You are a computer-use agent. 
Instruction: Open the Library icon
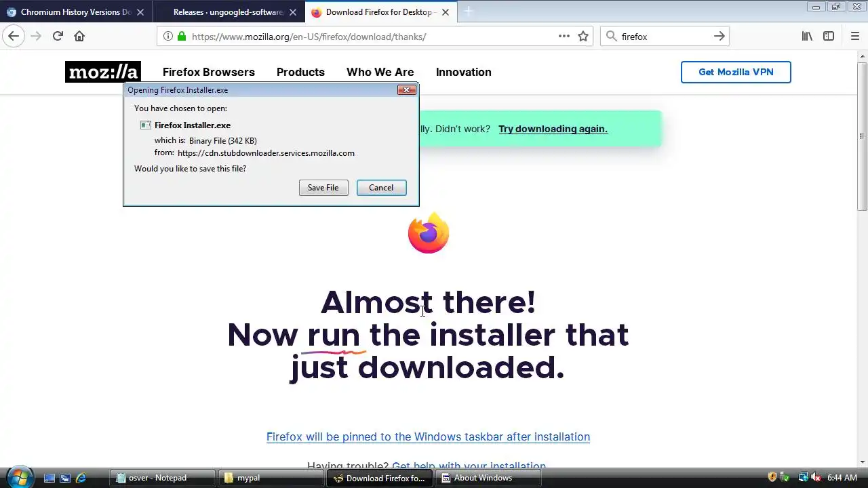point(807,37)
